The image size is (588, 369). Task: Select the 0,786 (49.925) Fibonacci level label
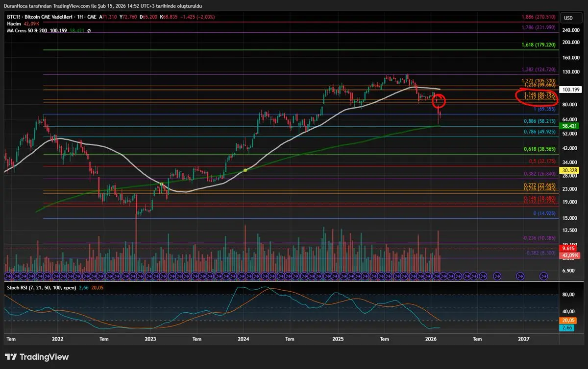coord(539,132)
